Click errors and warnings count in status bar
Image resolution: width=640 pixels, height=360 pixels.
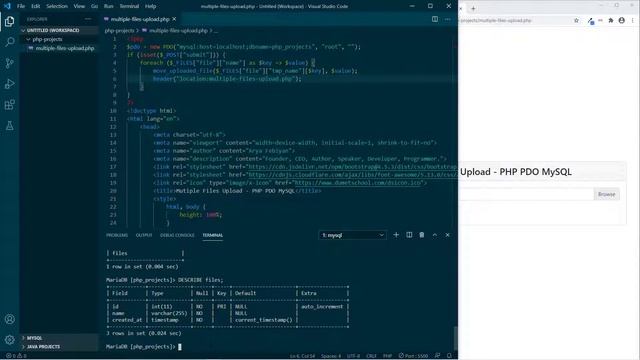click(x=16, y=356)
